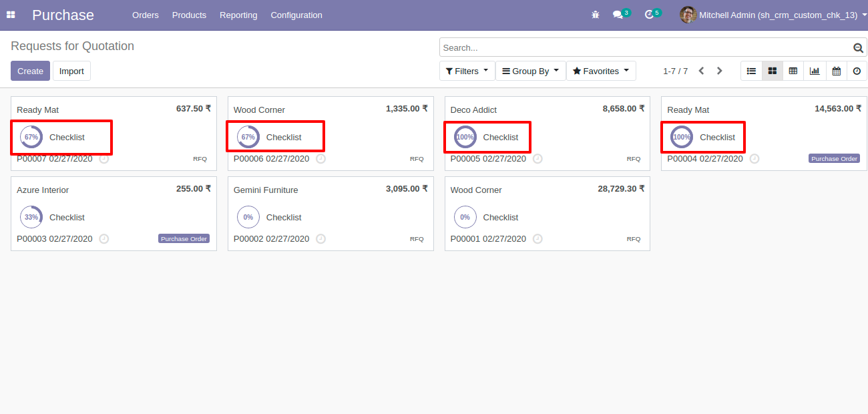868x414 pixels.
Task: Open the Group By dropdown
Action: click(530, 71)
